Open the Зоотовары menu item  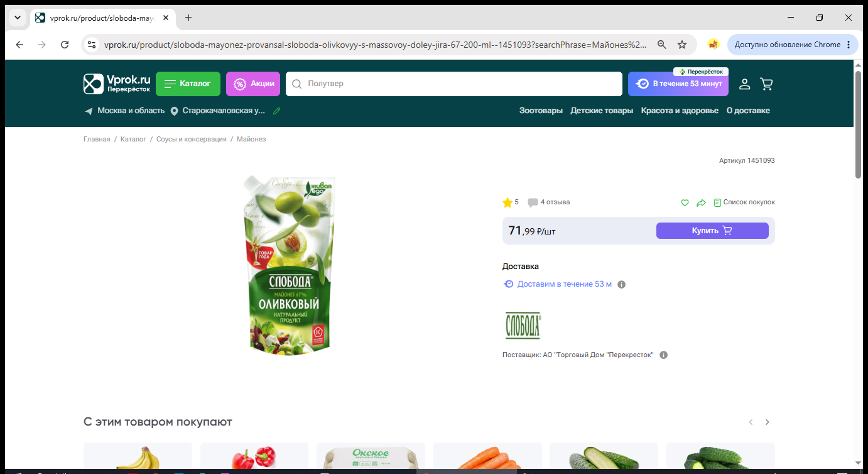(x=541, y=111)
